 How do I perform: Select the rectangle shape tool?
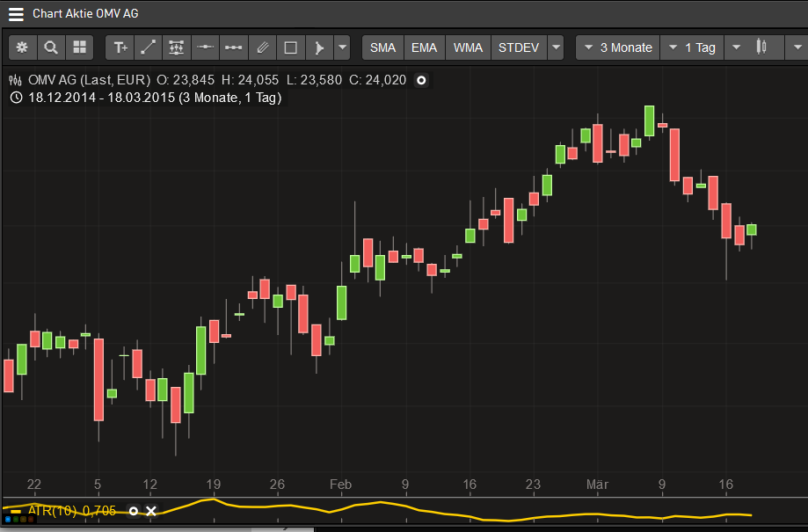click(290, 47)
